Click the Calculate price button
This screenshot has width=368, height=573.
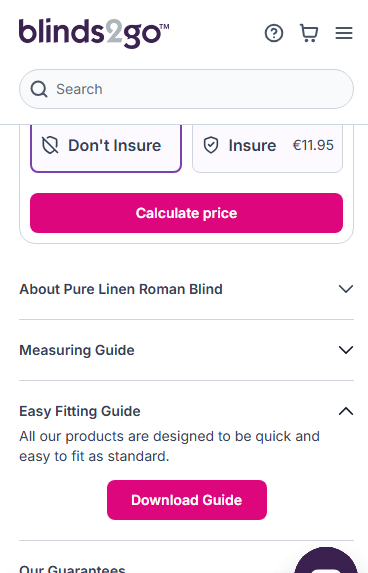click(x=186, y=213)
